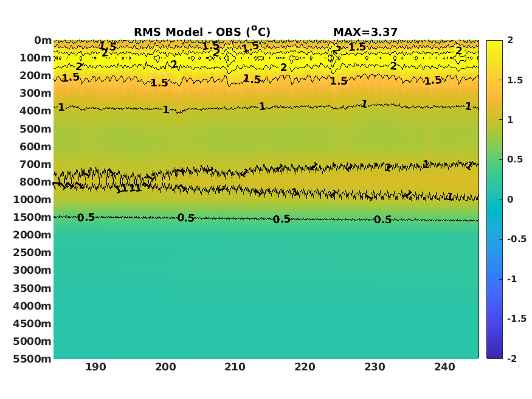Click the colorbar tick label '0'
The height and width of the screenshot is (399, 532).
coord(510,200)
